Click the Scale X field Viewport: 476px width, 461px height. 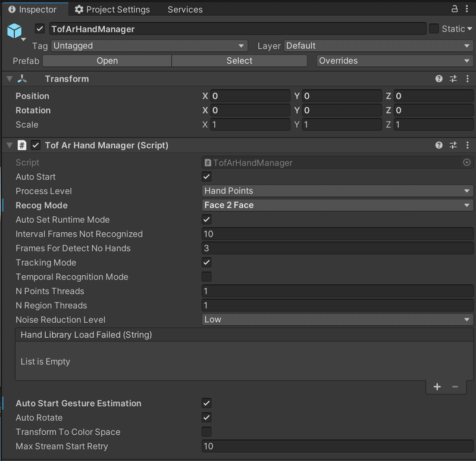click(x=250, y=124)
